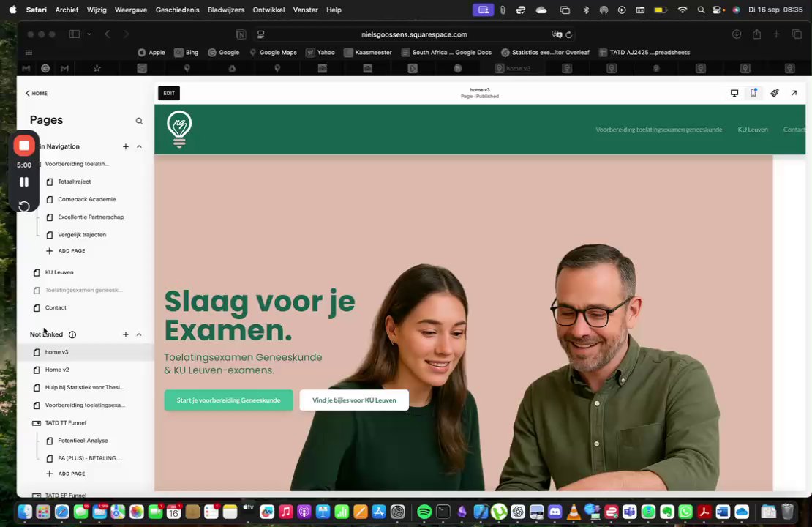This screenshot has width=812, height=527.
Task: Stop the screen recording
Action: click(24, 146)
